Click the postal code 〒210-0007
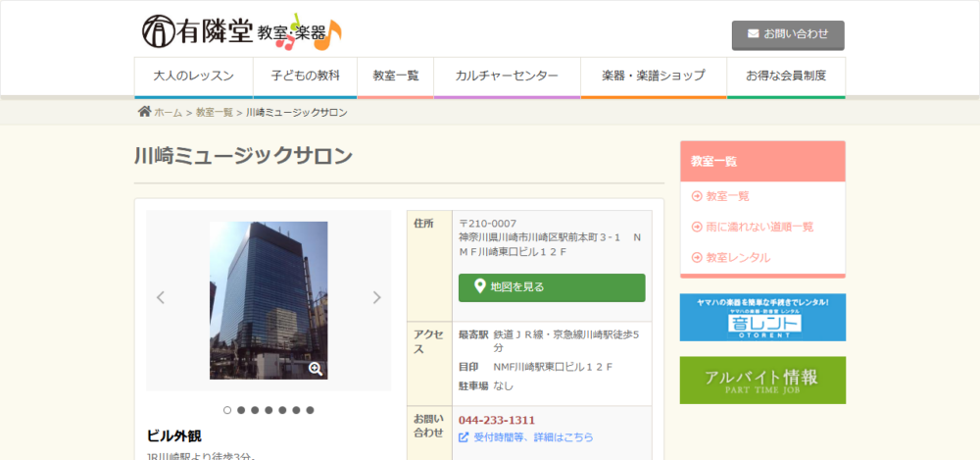Screen dimensions: 980x460 [487, 224]
